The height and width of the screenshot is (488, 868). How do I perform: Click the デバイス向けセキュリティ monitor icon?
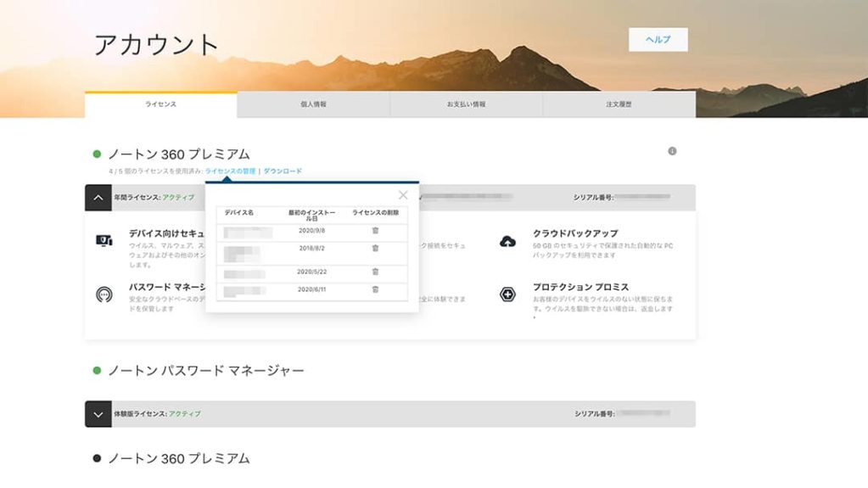pos(104,240)
